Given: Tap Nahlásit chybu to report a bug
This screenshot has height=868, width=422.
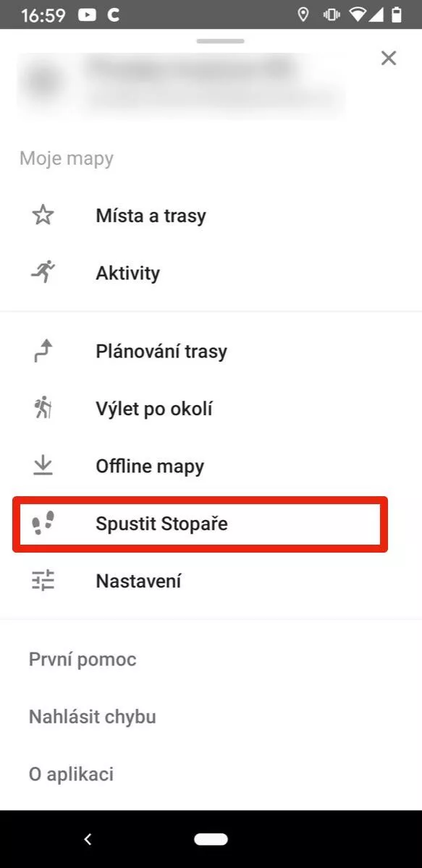Looking at the screenshot, I should [93, 717].
